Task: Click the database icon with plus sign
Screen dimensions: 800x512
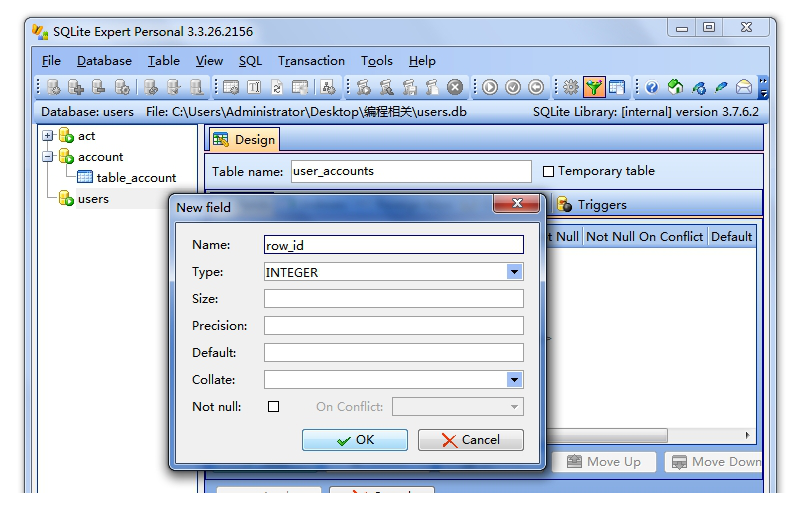Action: click(76, 88)
